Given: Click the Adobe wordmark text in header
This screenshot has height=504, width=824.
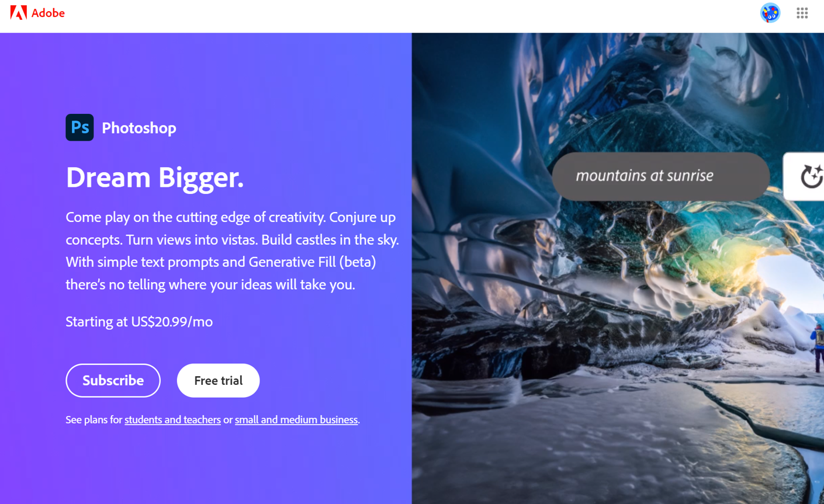Looking at the screenshot, I should (48, 13).
